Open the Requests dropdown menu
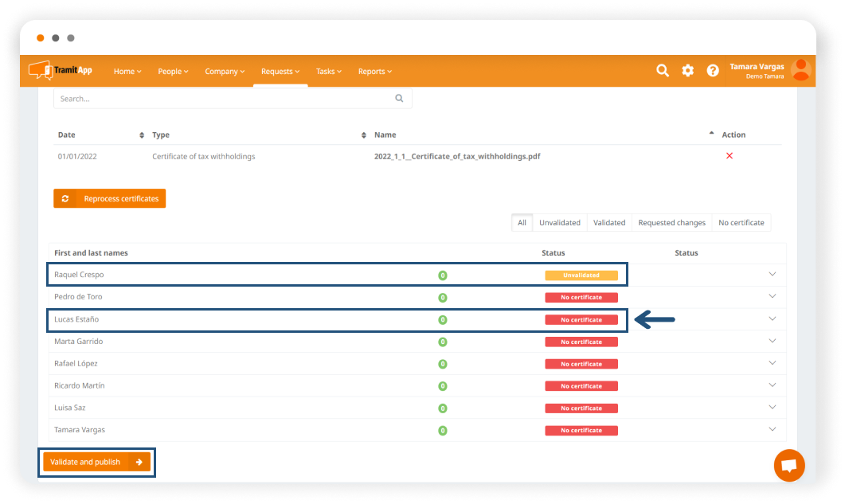The height and width of the screenshot is (504, 845). pyautogui.click(x=280, y=71)
